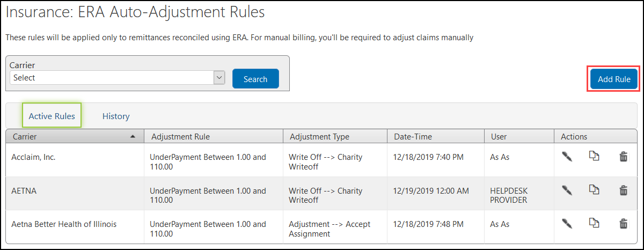
Task: Edit the AETNA rule with pencil icon
Action: (x=567, y=190)
